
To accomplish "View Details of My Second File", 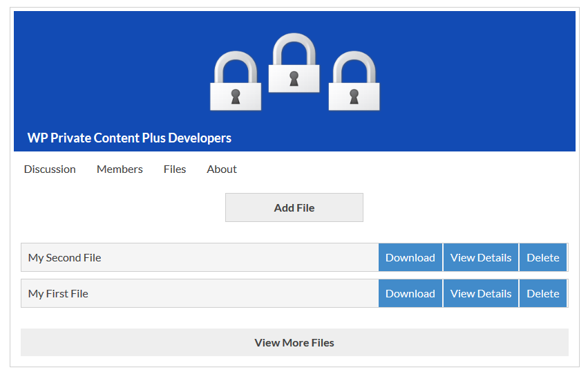I will coord(481,257).
